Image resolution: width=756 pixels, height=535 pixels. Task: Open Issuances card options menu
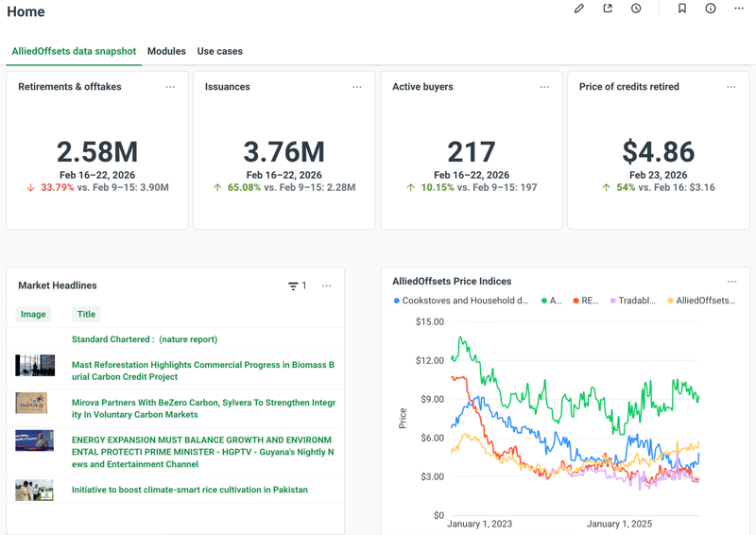click(x=357, y=87)
